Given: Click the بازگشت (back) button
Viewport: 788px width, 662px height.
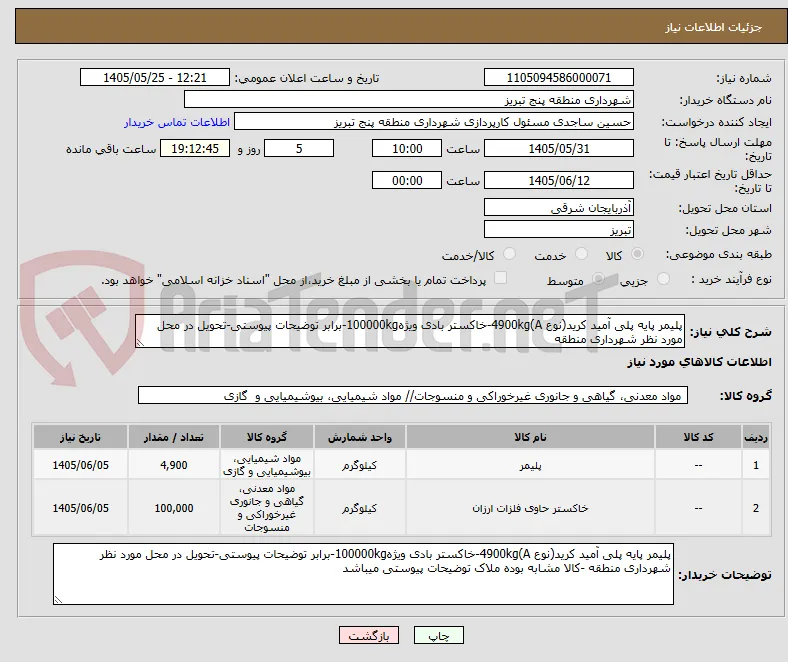Looking at the screenshot, I should (369, 635).
